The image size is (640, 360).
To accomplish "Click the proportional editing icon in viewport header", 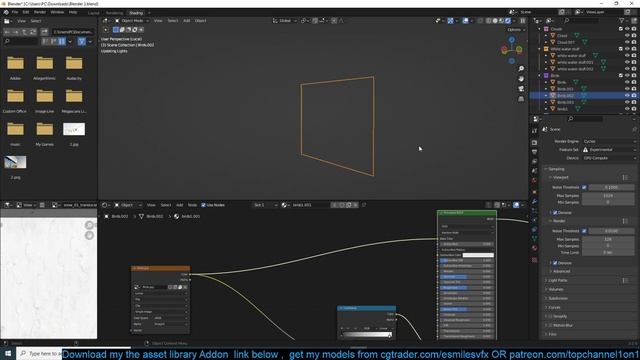I will 334,20.
